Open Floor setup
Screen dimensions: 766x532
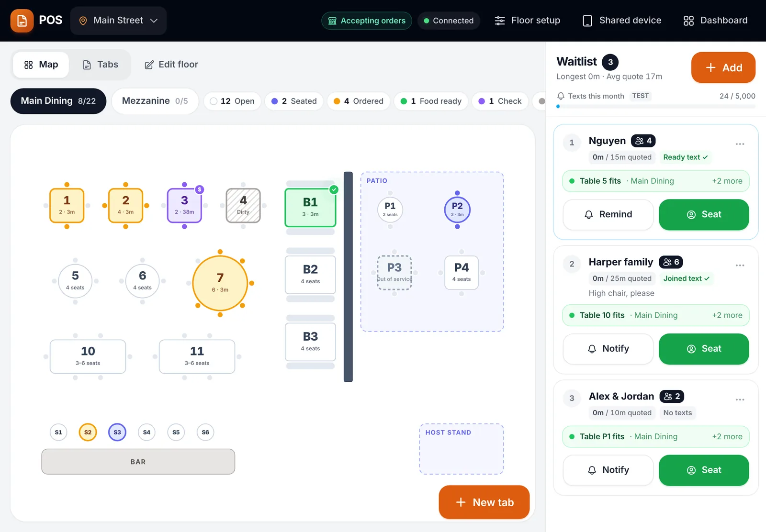[x=528, y=21]
